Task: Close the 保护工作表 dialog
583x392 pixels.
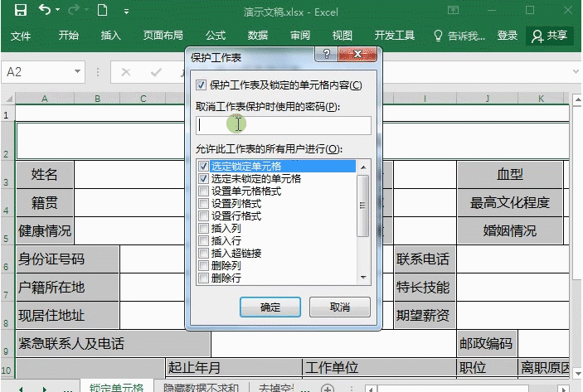Action: tap(357, 54)
